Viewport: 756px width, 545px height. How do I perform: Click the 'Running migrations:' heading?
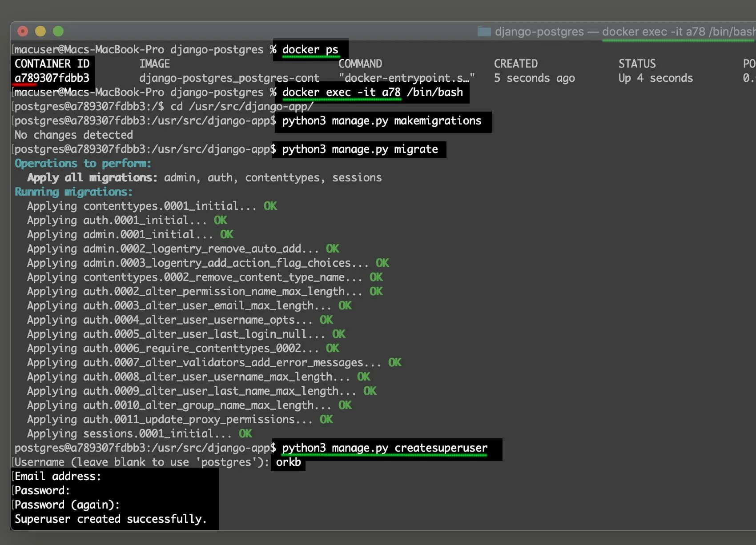(x=74, y=192)
